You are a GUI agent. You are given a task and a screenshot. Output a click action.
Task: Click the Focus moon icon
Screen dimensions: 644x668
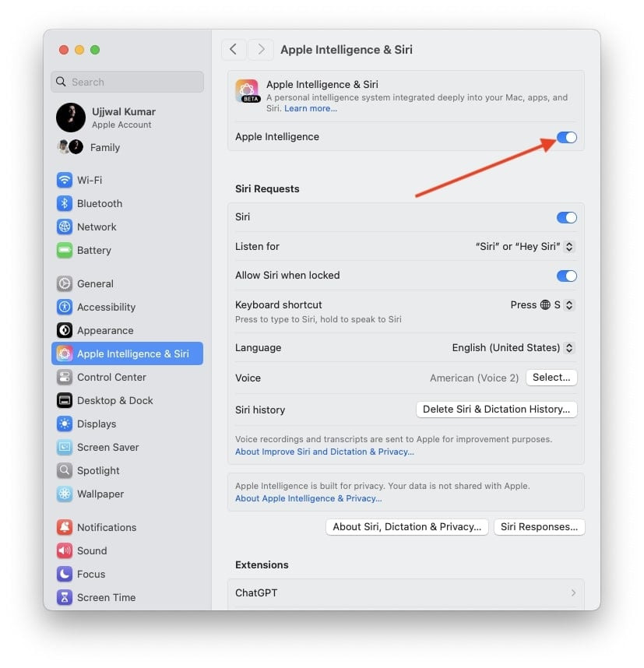tap(65, 575)
